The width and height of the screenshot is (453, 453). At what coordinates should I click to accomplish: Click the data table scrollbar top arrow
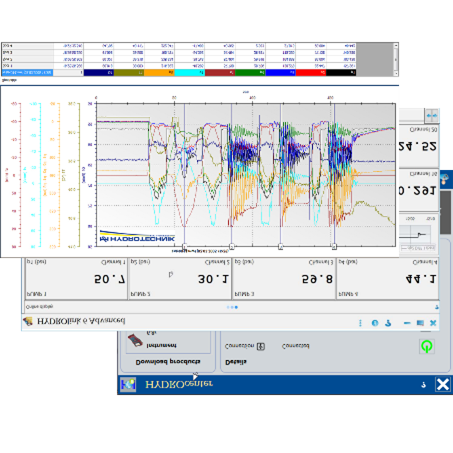(396, 45)
